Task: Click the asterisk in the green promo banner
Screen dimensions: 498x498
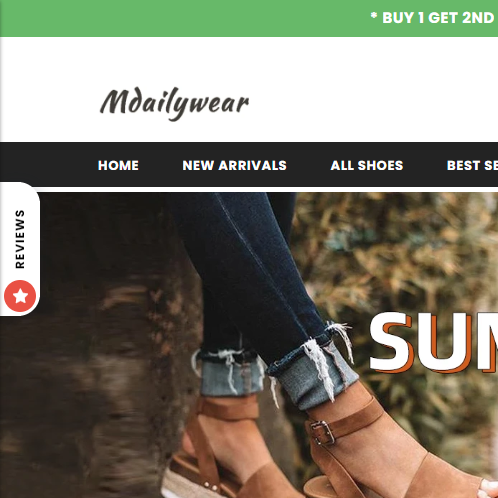Action: (374, 16)
